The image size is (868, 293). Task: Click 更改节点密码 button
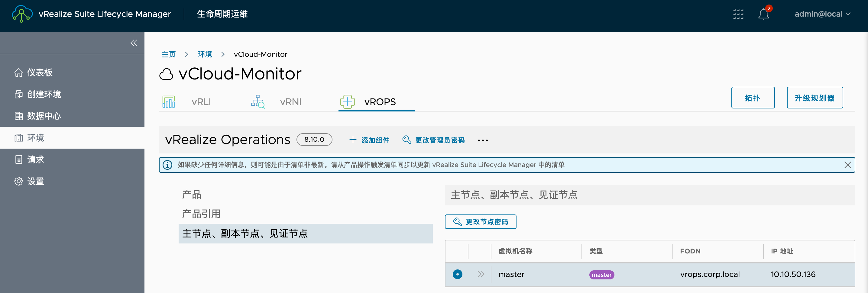[x=481, y=222]
